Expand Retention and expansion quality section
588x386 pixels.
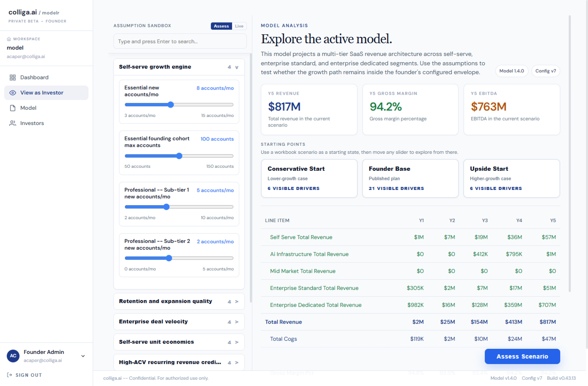(179, 301)
